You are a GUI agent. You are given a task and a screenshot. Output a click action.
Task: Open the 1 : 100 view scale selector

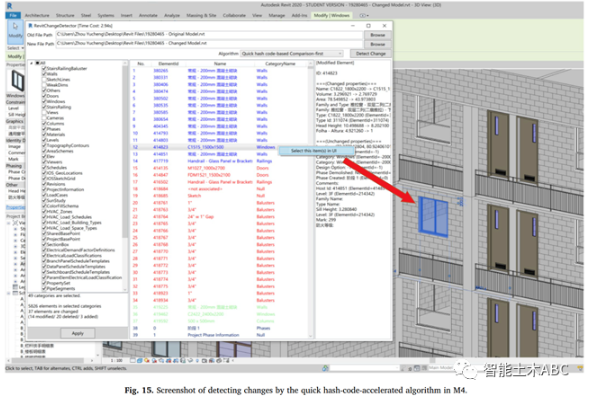116,361
